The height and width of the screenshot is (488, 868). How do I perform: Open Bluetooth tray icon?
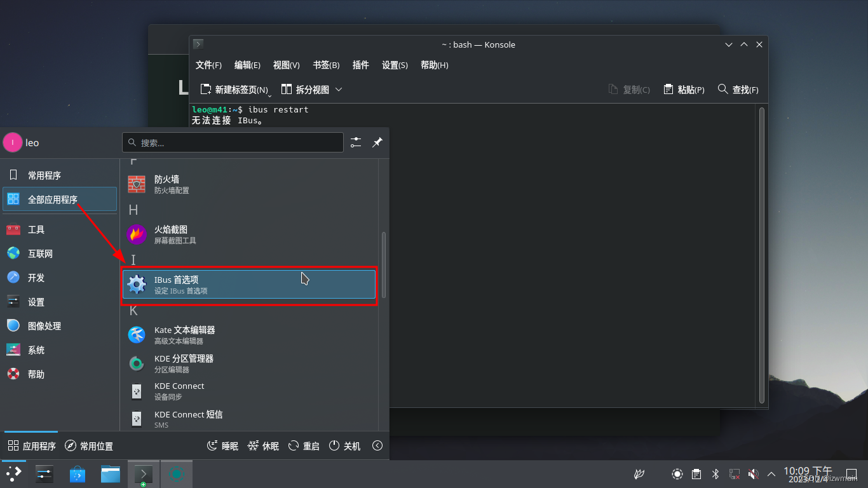coord(715,474)
